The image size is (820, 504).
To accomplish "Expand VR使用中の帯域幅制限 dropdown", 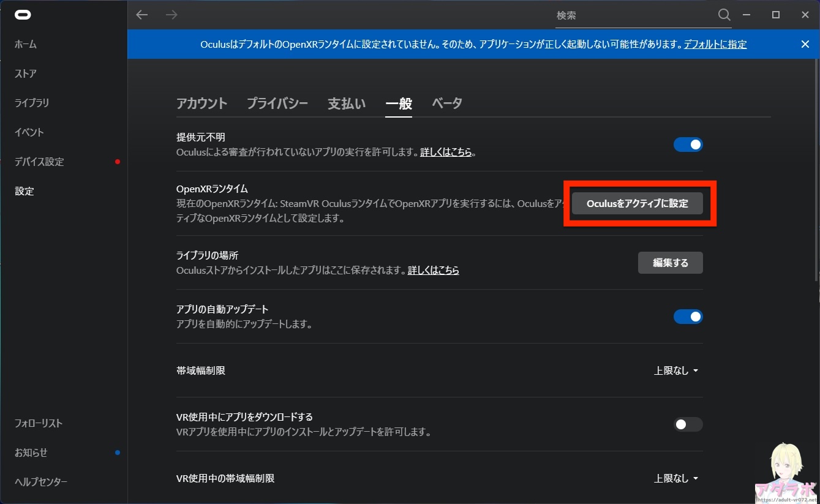I will coord(676,478).
